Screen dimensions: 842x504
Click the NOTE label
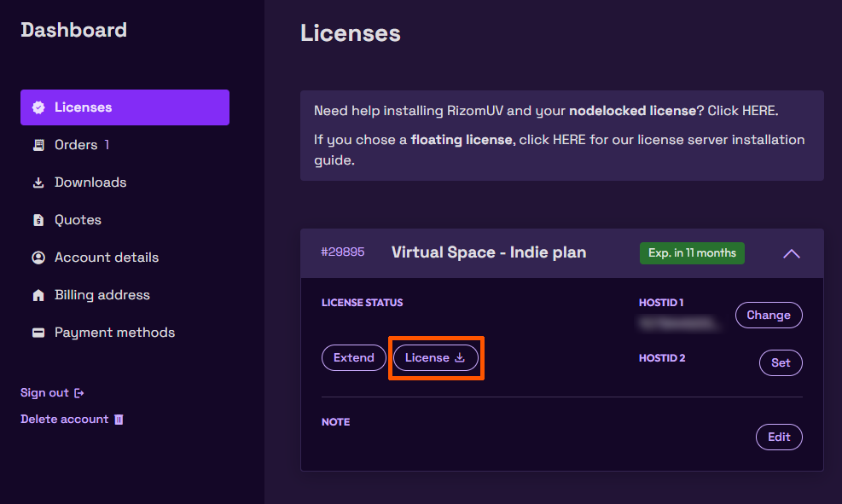point(335,422)
